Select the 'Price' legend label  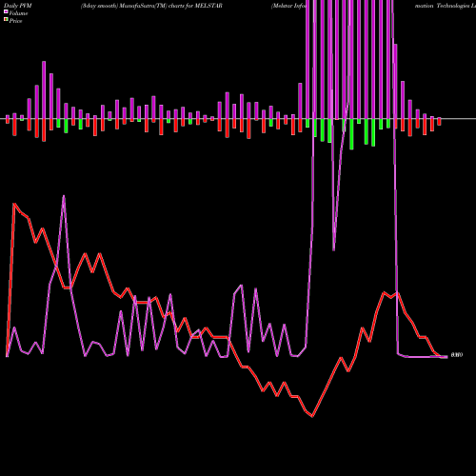coord(15,21)
